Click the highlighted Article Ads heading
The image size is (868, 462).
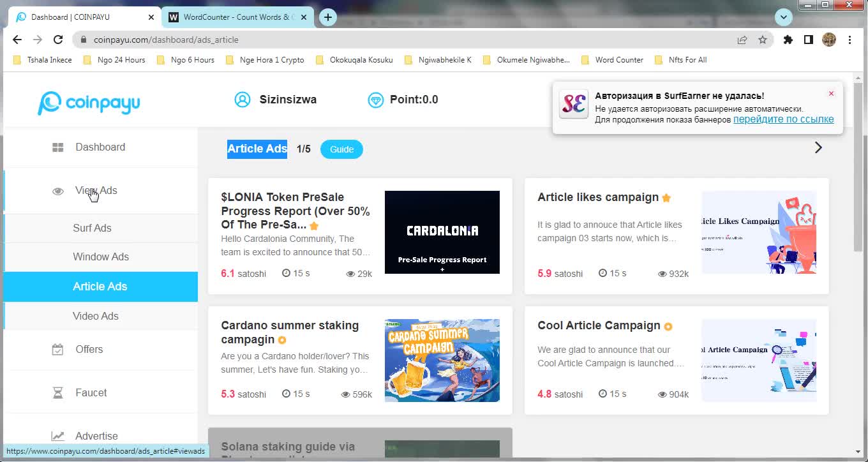click(x=257, y=149)
